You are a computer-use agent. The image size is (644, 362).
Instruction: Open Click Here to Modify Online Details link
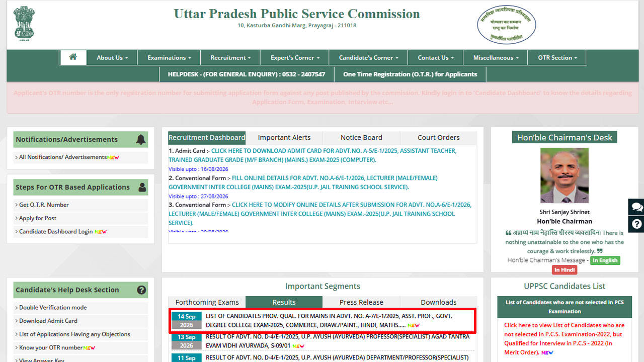coord(320,214)
